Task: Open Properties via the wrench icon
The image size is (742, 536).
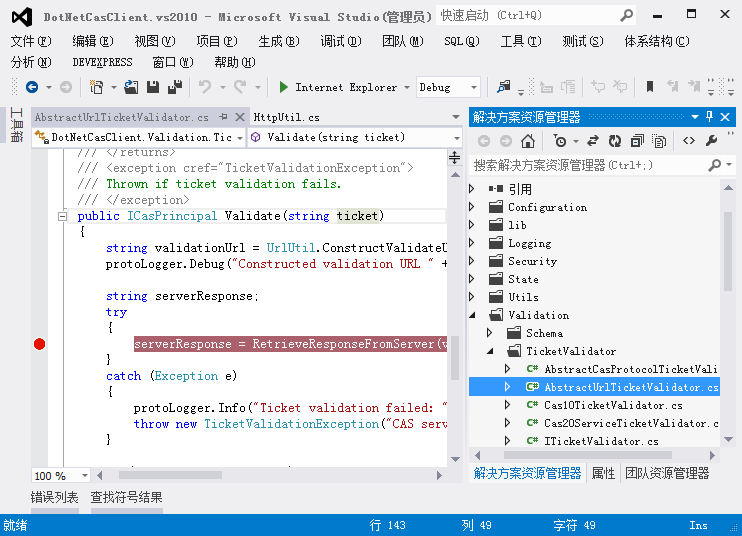Action: [712, 141]
